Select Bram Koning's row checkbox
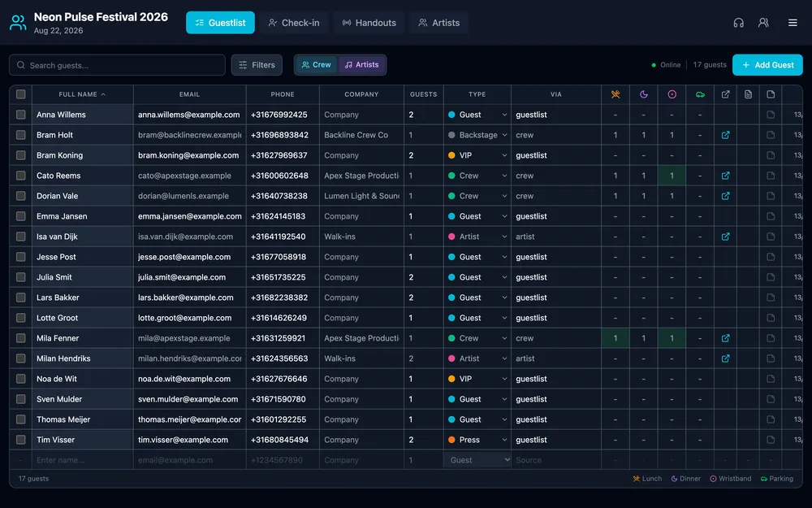Image resolution: width=812 pixels, height=508 pixels. [21, 155]
